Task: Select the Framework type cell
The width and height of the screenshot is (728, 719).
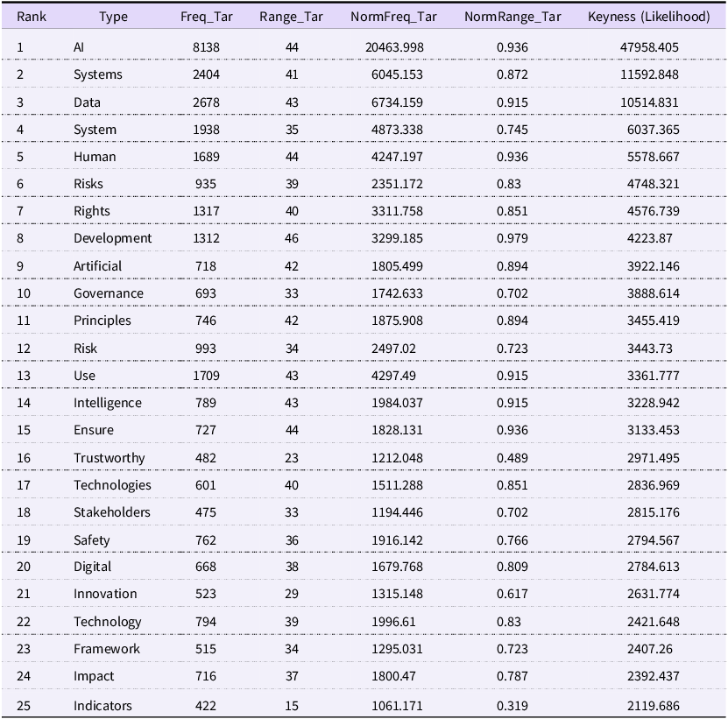Action: coord(106,649)
